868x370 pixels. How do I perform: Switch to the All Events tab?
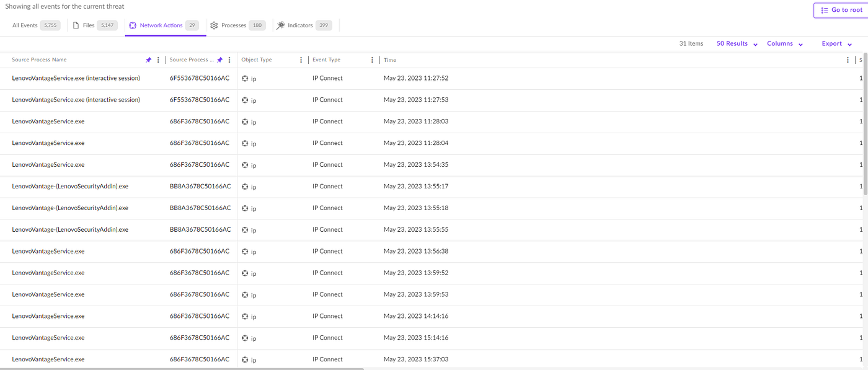(36, 25)
